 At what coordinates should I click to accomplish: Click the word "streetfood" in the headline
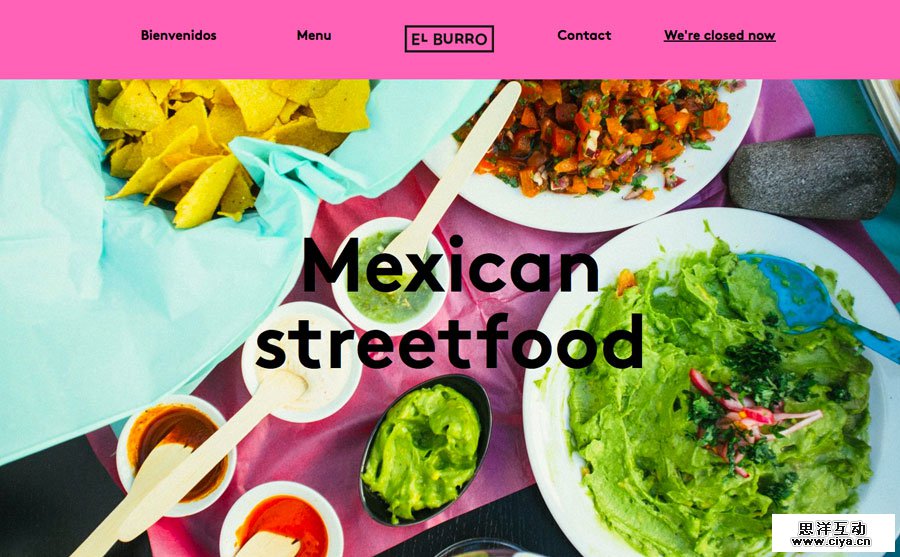449,342
